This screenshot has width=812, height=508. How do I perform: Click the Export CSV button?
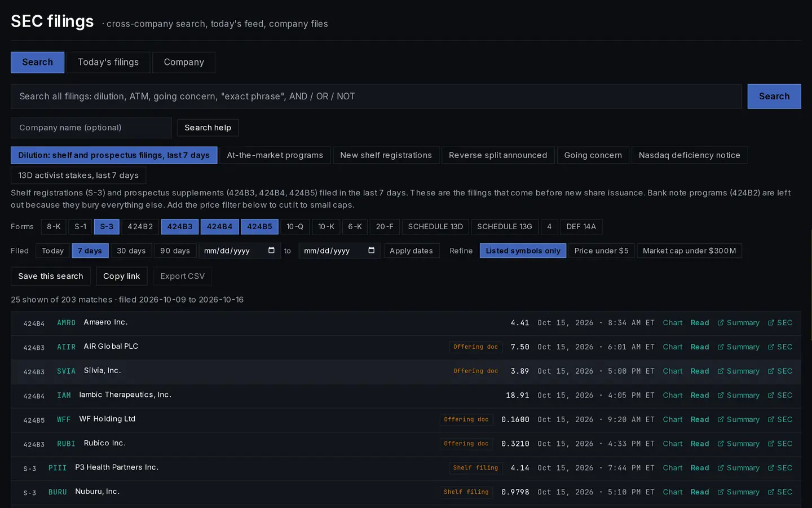pyautogui.click(x=183, y=276)
